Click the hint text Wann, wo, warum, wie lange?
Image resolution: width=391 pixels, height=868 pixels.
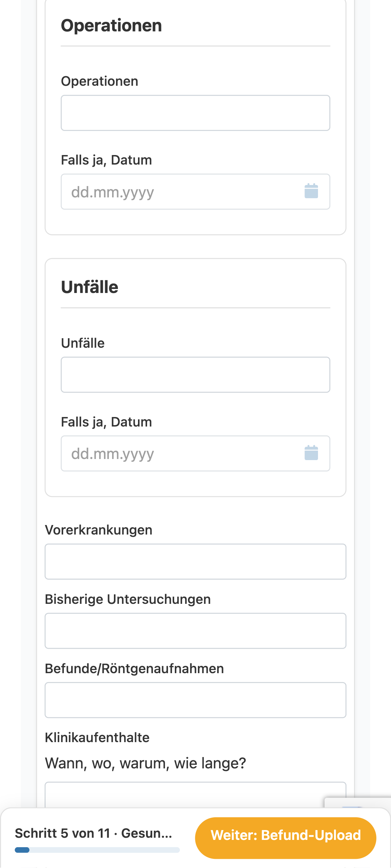145,763
